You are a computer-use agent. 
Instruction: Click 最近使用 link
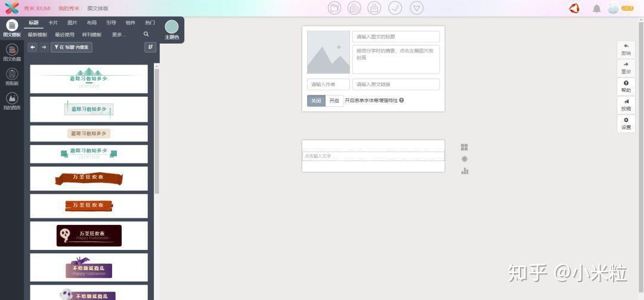pyautogui.click(x=64, y=35)
